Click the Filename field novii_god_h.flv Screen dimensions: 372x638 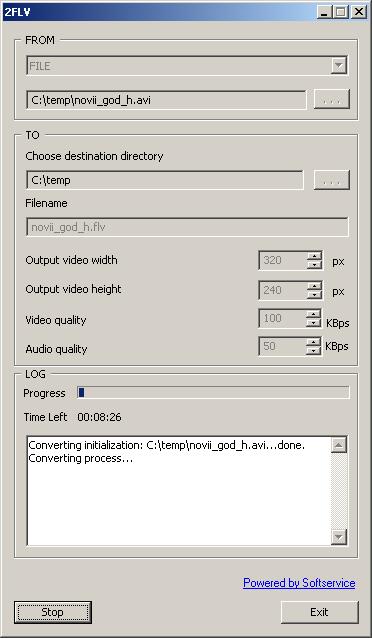tap(187, 227)
